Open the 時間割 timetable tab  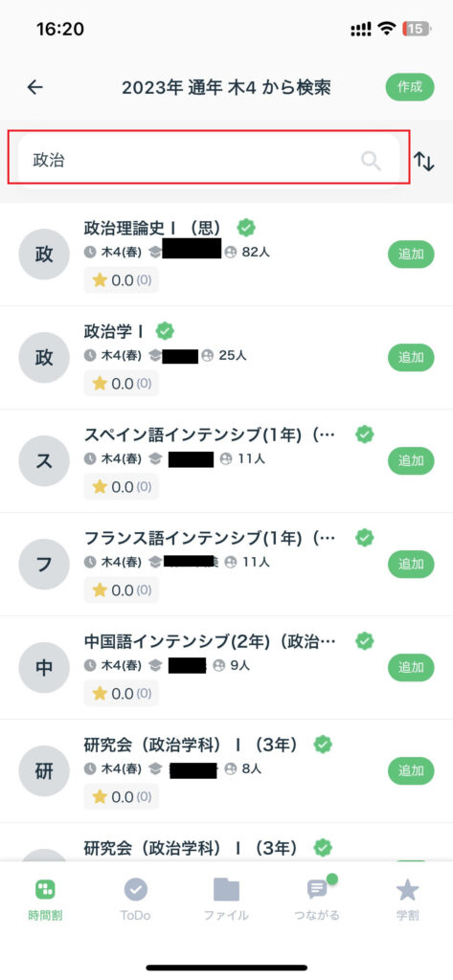(45, 899)
